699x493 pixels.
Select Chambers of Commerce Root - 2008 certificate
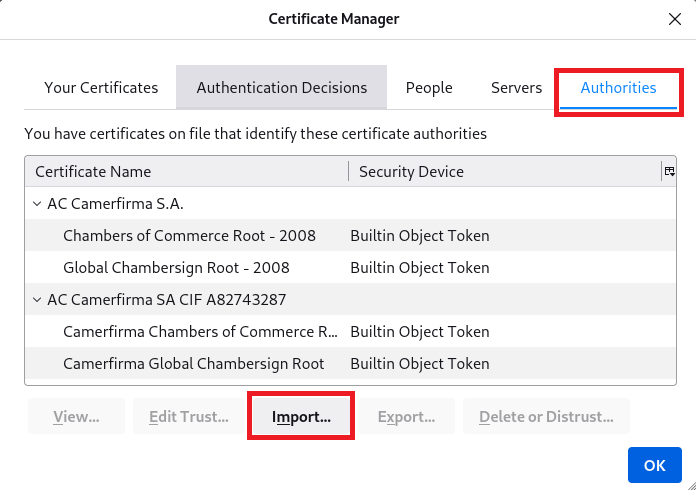coord(189,236)
